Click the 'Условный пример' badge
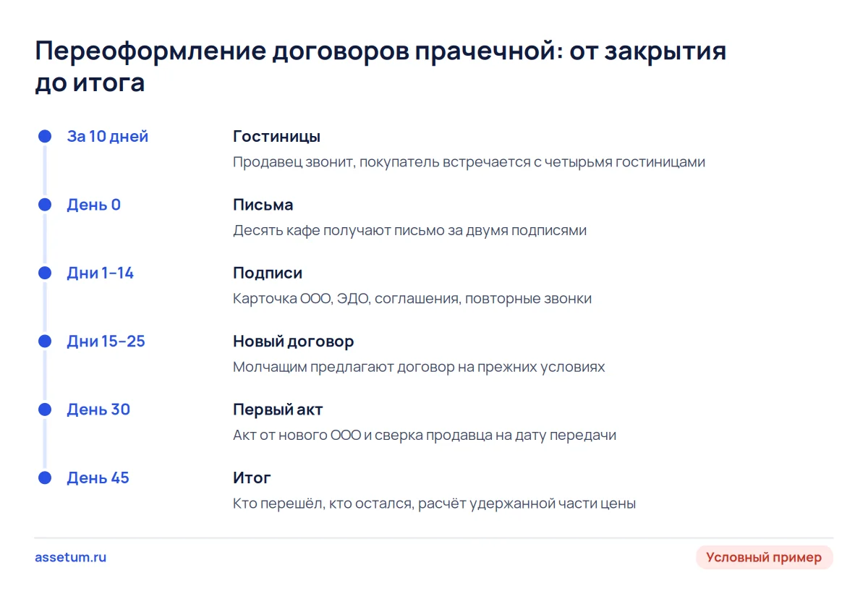The width and height of the screenshot is (868, 594). pyautogui.click(x=764, y=558)
